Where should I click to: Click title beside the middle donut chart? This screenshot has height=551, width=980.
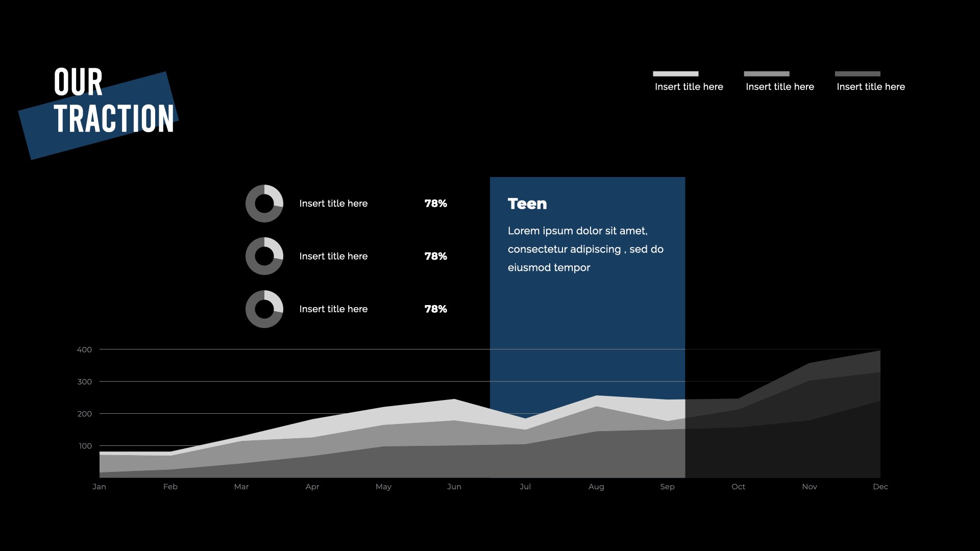333,256
